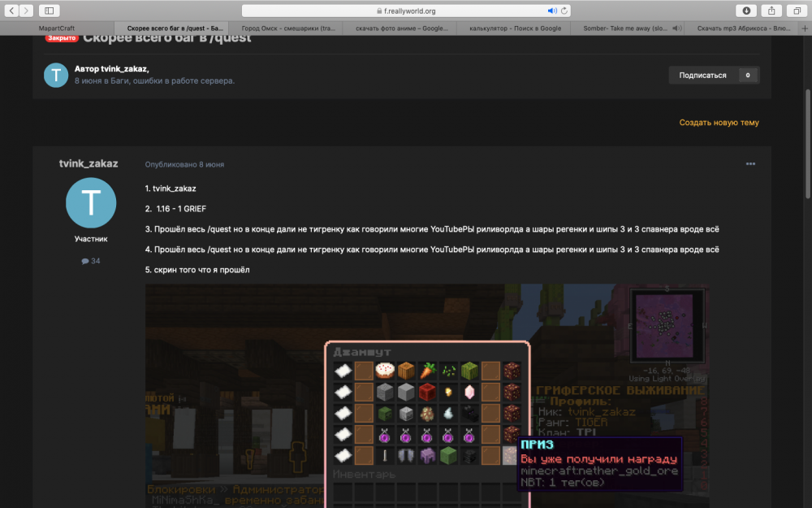Open the Safari downloads list
Viewport: 812px width, 508px height.
tap(746, 11)
